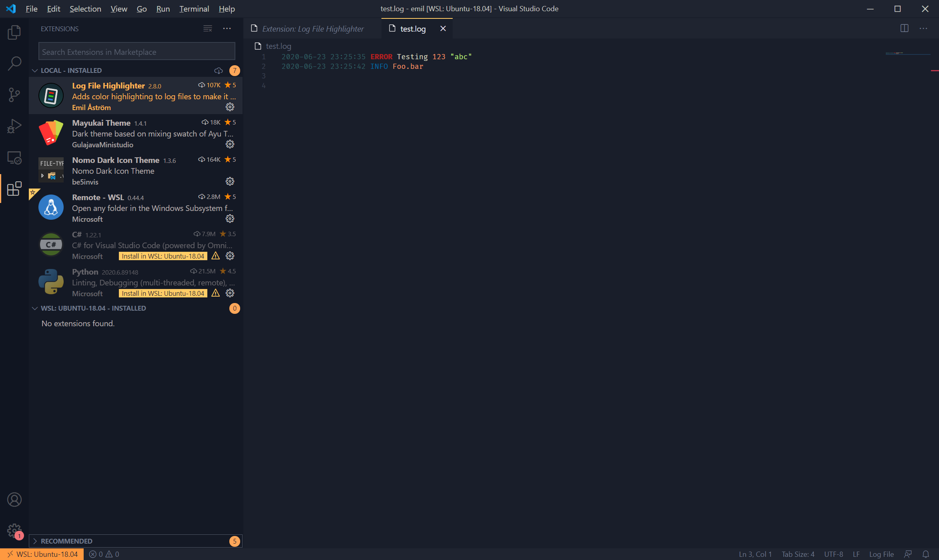This screenshot has height=560, width=939.
Task: Click the Manage gear with notification badge
Action: click(14, 530)
